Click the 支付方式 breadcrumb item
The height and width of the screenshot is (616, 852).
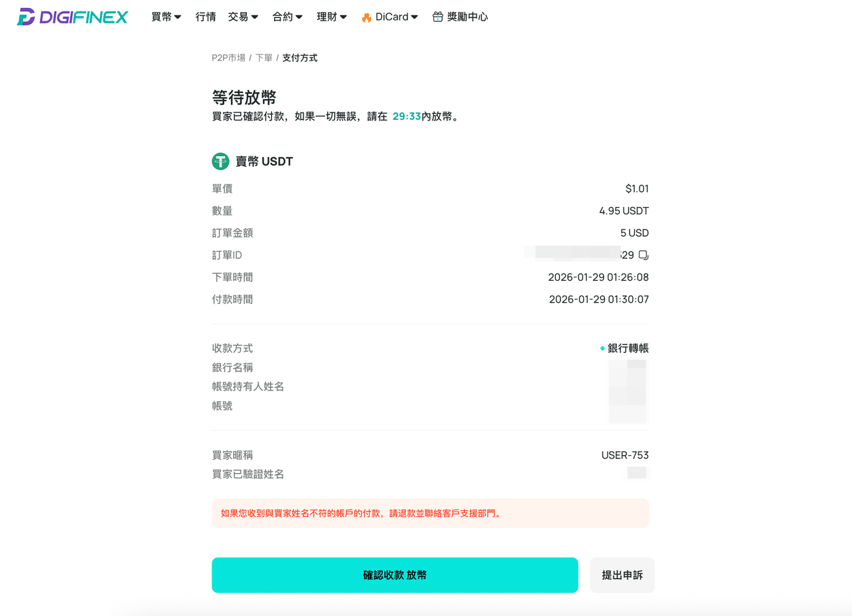pos(300,58)
